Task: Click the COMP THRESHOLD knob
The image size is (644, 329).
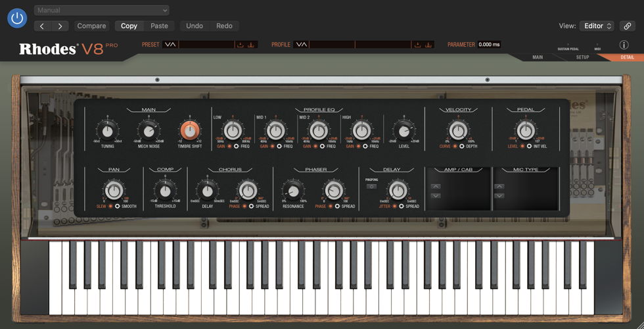Action: pos(165,191)
